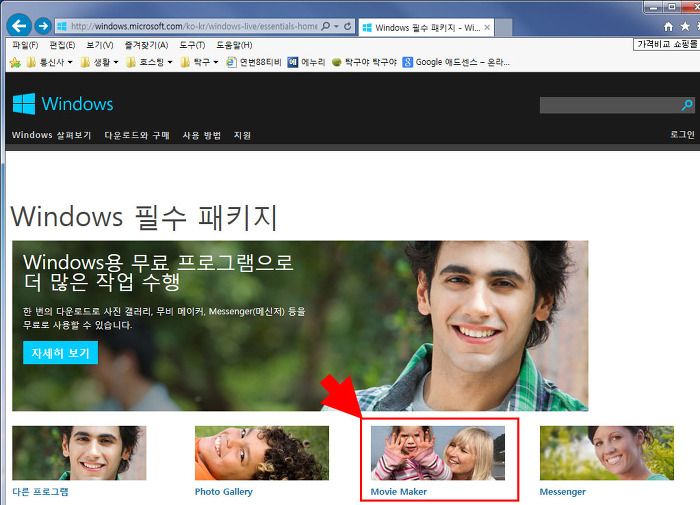Open the 도움말(H) menu
Viewport: 700px width, 505px height.
[234, 45]
